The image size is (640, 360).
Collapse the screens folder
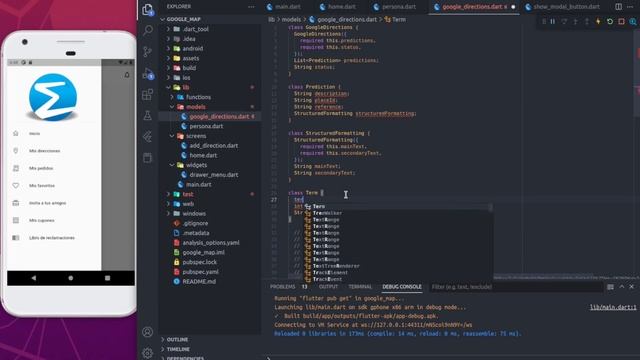(x=196, y=136)
